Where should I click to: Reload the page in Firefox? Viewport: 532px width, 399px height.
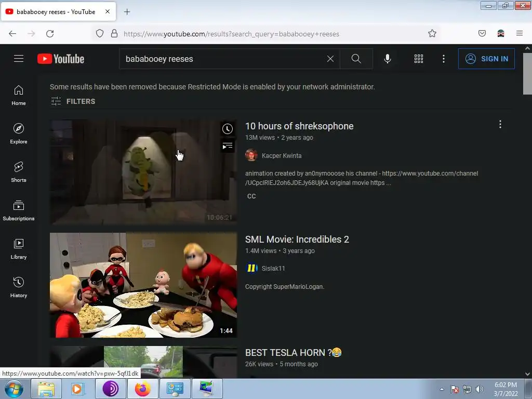50,33
